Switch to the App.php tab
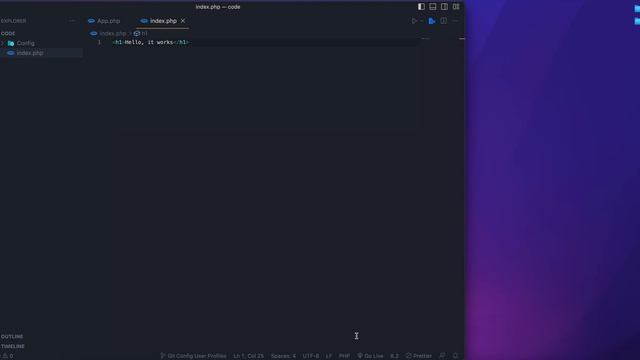Image resolution: width=640 pixels, height=360 pixels. click(104, 21)
